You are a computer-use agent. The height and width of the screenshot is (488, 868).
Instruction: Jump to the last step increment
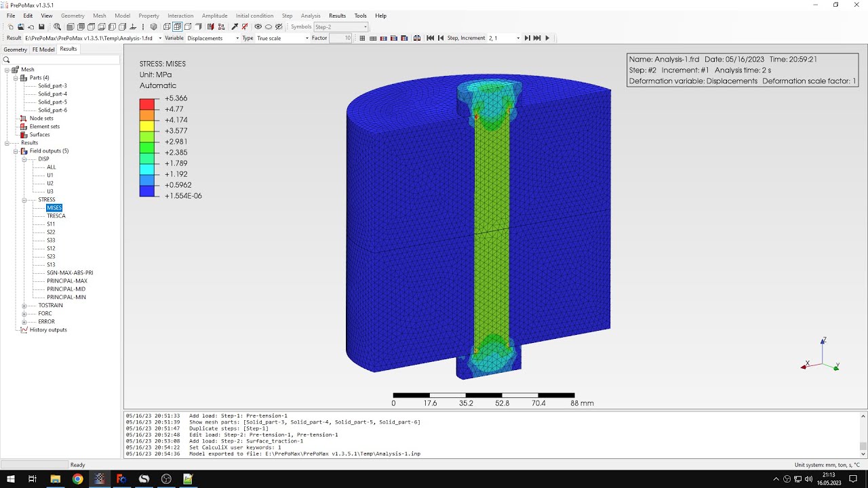(x=537, y=38)
